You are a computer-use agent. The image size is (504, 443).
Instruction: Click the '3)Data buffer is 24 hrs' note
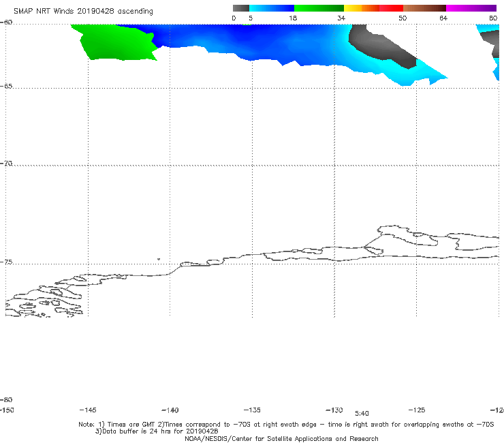157,431
